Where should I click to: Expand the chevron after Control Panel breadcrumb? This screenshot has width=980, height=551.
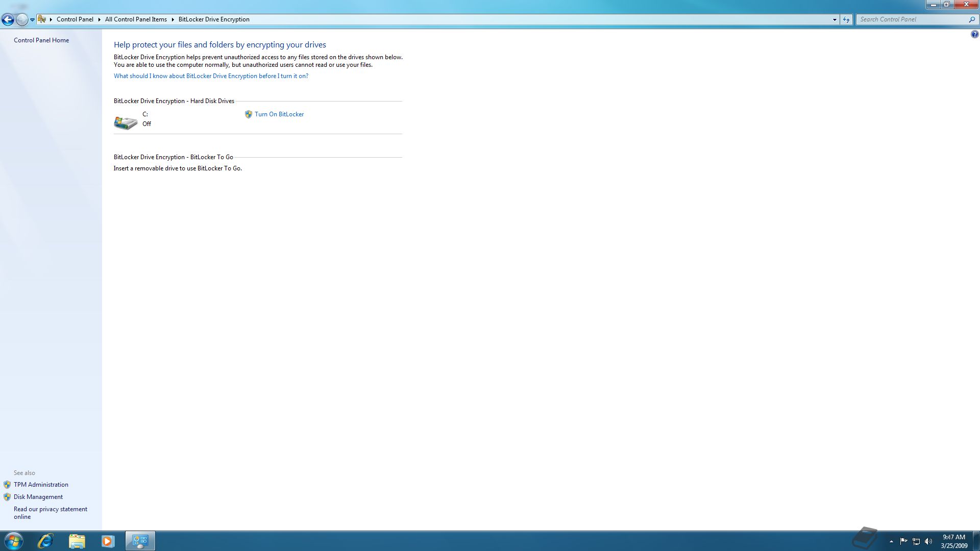point(100,19)
